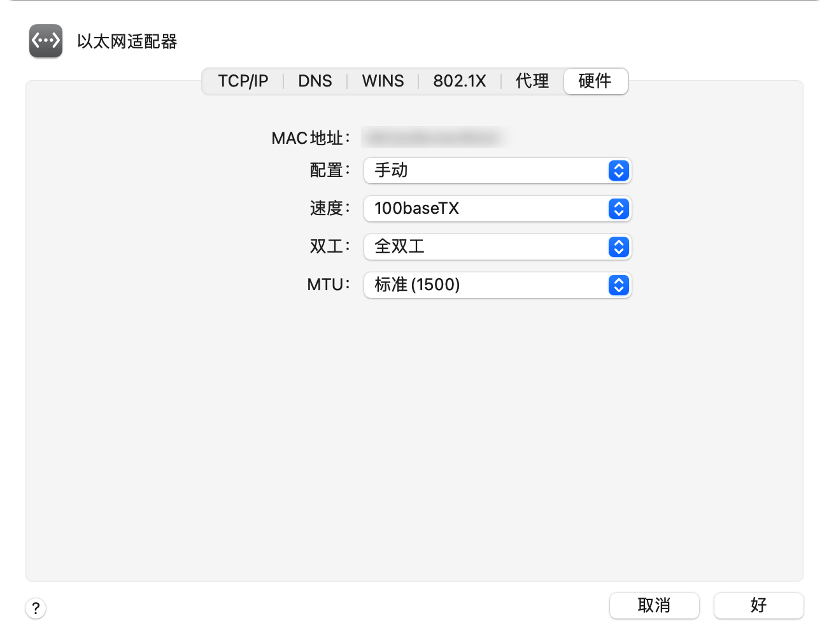Click the 以太网适配器 title text
The height and width of the screenshot is (644, 829).
(127, 41)
